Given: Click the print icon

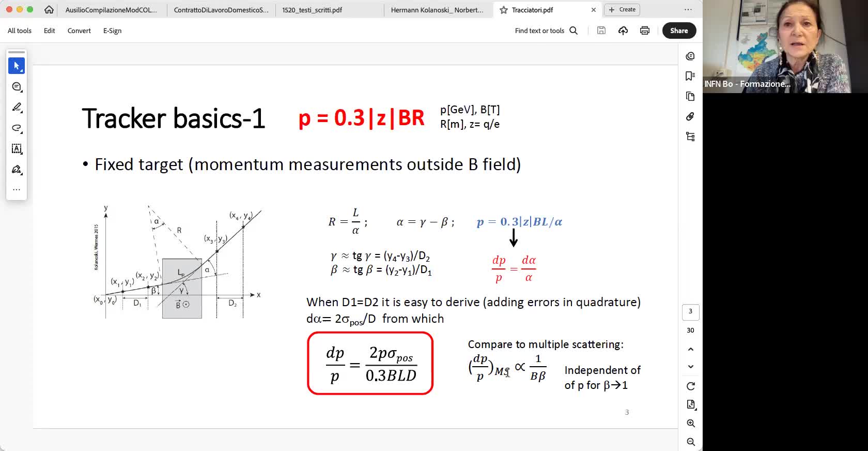Looking at the screenshot, I should [644, 31].
